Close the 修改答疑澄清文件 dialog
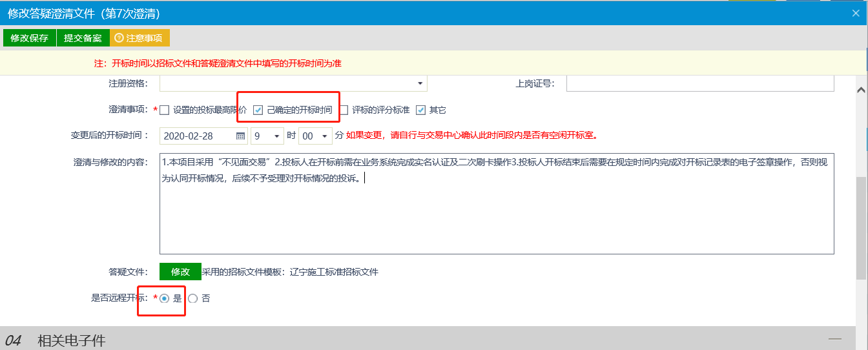 click(x=856, y=13)
